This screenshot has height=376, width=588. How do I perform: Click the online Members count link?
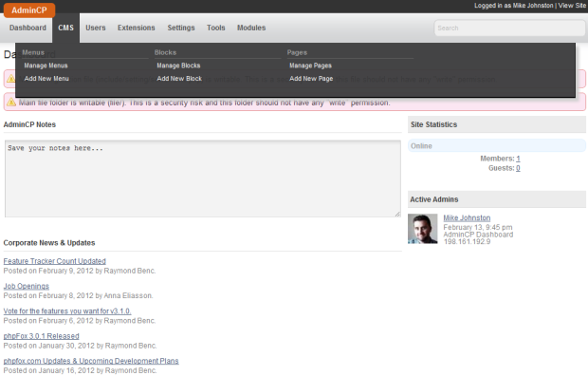point(518,159)
